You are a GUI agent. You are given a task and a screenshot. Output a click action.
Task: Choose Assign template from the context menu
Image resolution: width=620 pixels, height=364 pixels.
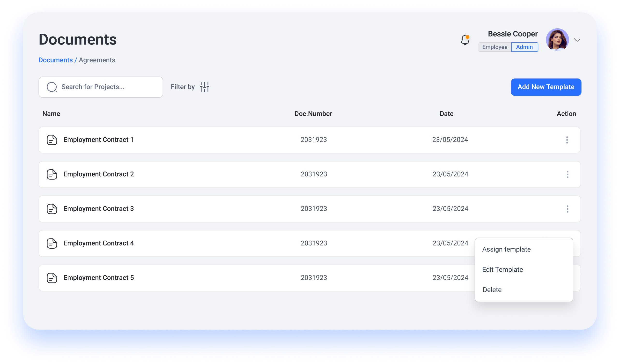coord(506,249)
